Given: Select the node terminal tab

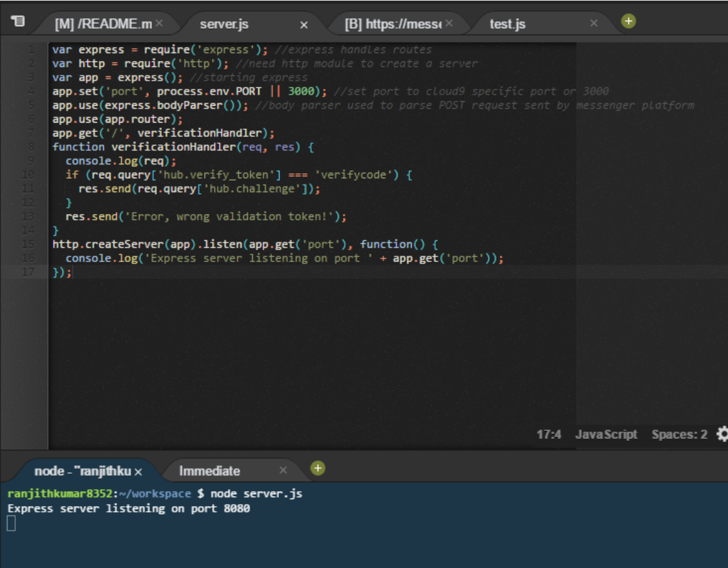Looking at the screenshot, I should point(83,471).
